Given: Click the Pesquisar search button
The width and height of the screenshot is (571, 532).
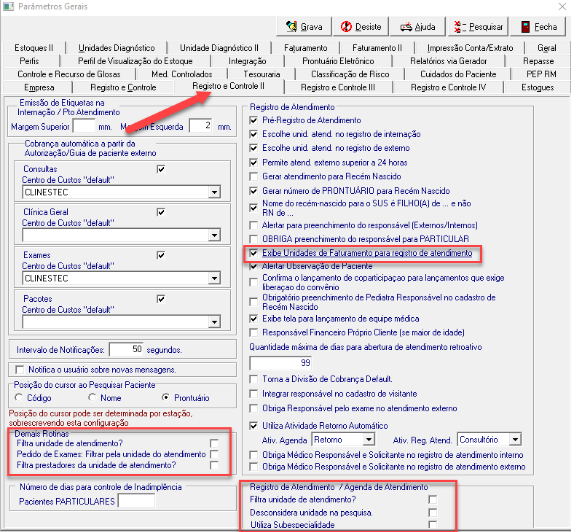Looking at the screenshot, I should click(478, 27).
